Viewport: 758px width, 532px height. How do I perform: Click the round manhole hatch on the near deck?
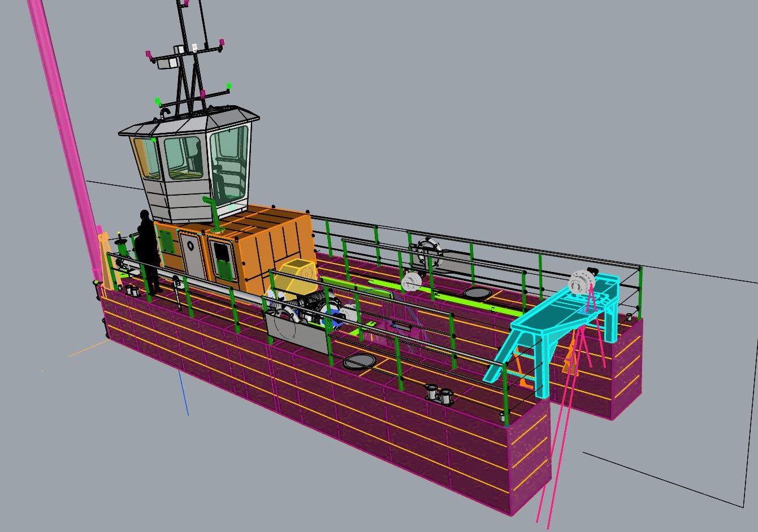coord(359,362)
